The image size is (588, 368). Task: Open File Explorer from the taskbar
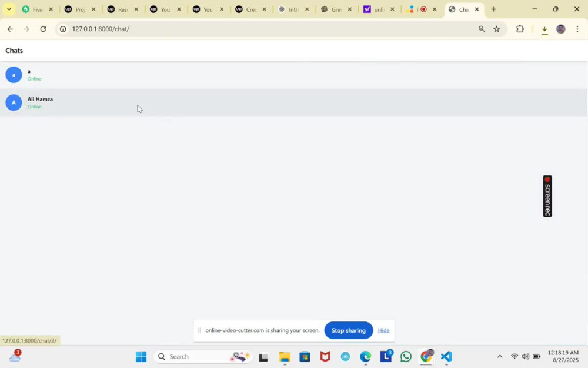(x=284, y=357)
